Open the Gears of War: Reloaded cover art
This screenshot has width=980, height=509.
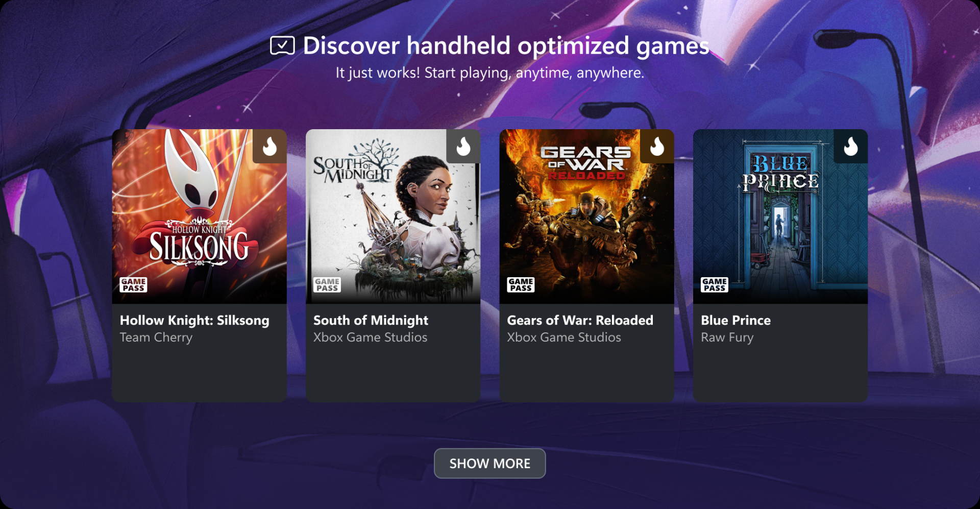[587, 216]
